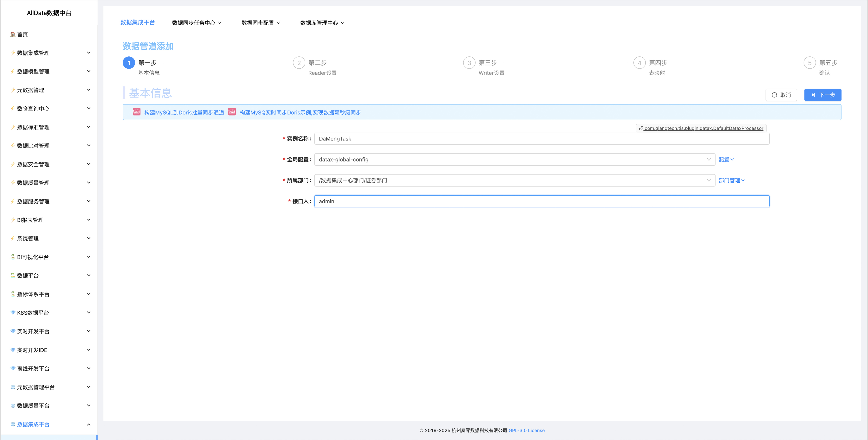
Task: Click the palm icon beside BI可视化平台
Action: 13,257
